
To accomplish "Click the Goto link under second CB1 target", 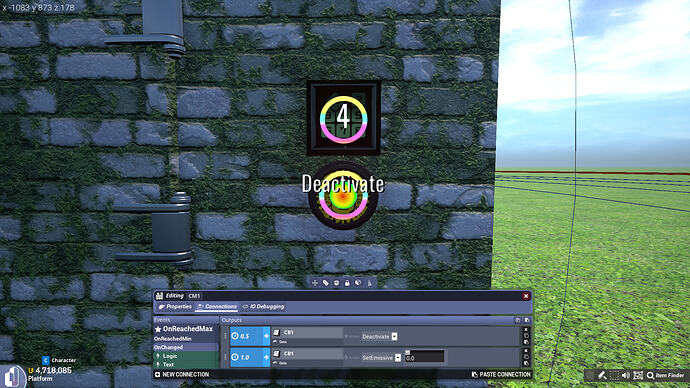I will (280, 363).
